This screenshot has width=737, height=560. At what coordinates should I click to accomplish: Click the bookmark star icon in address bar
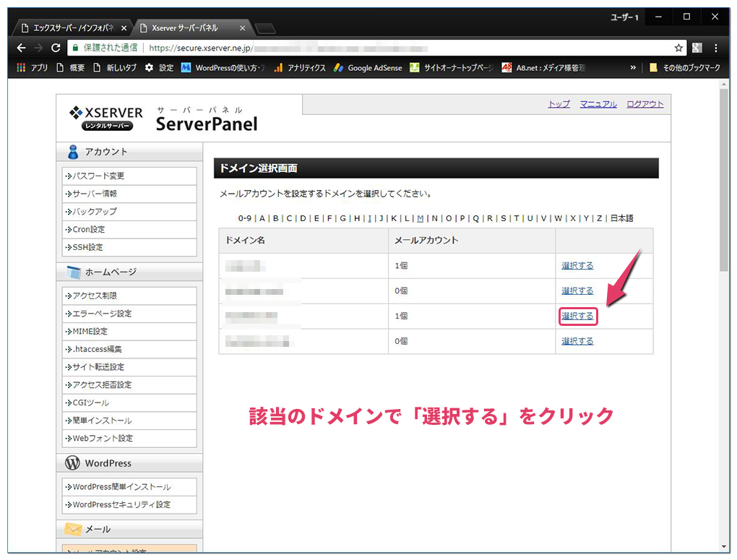(x=679, y=48)
